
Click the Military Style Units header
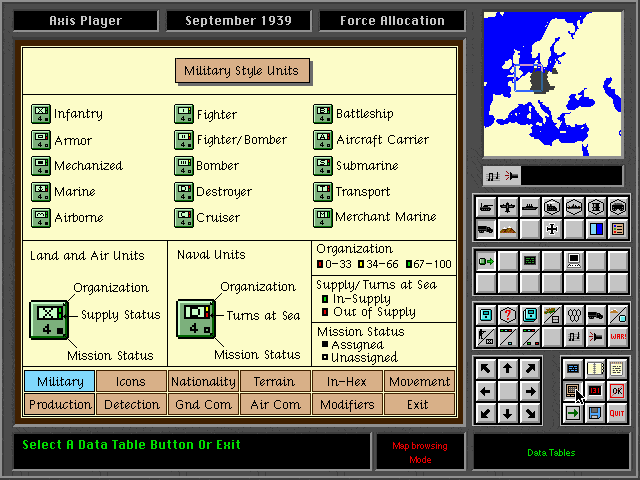[239, 71]
